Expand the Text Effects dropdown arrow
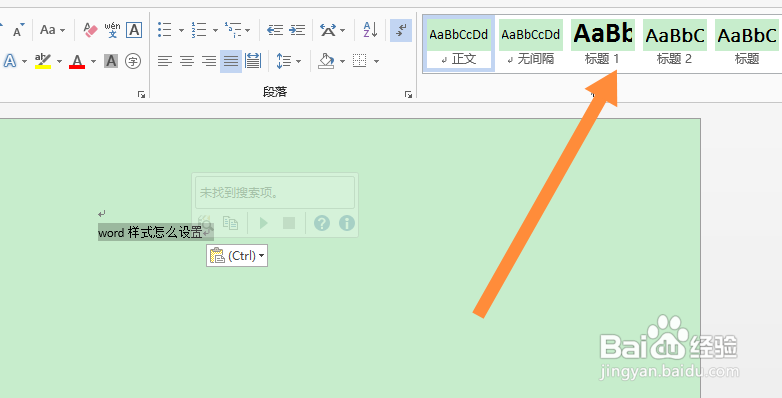This screenshot has width=782, height=398. click(x=24, y=62)
